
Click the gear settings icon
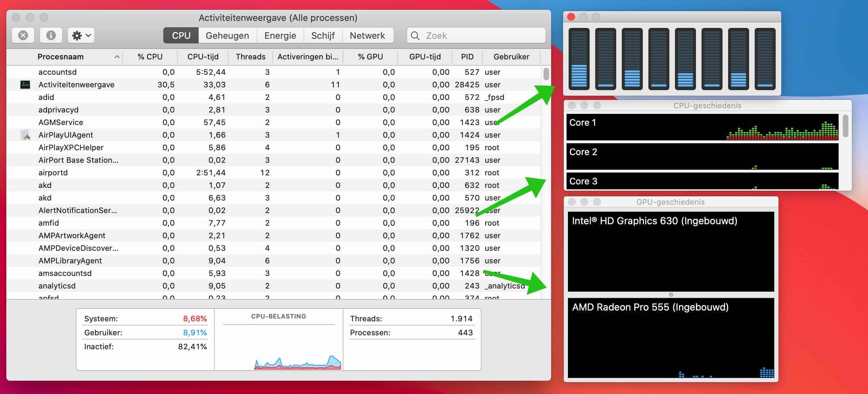79,35
